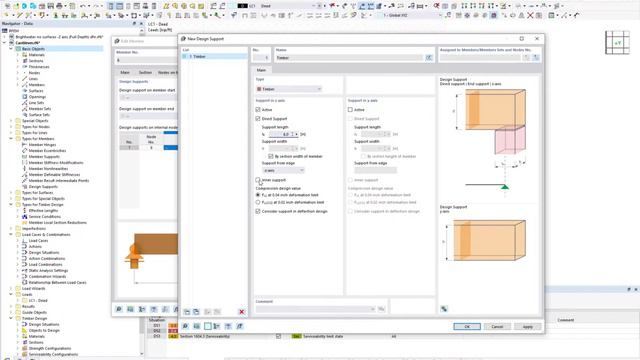Open the Main tab in New Design Support

click(261, 70)
